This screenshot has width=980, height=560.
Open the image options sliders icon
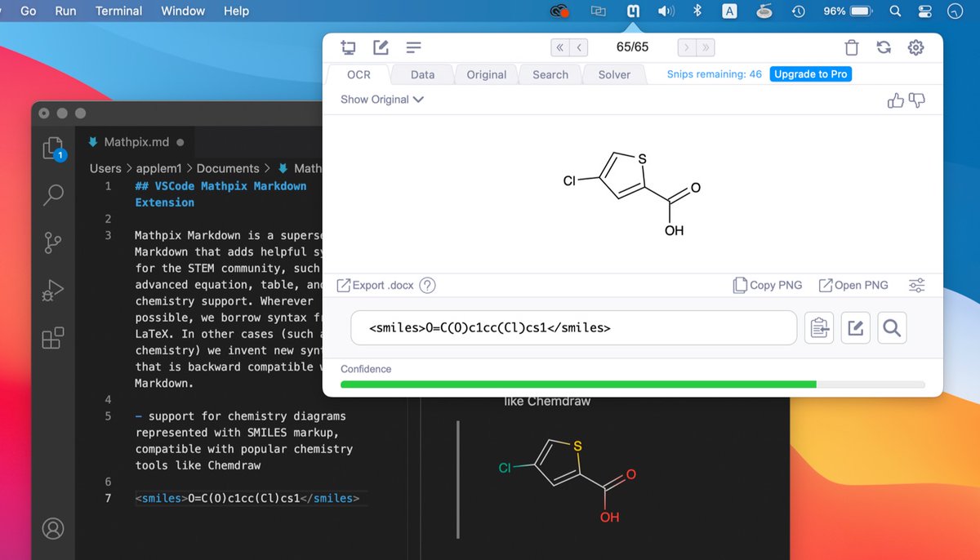tap(916, 285)
